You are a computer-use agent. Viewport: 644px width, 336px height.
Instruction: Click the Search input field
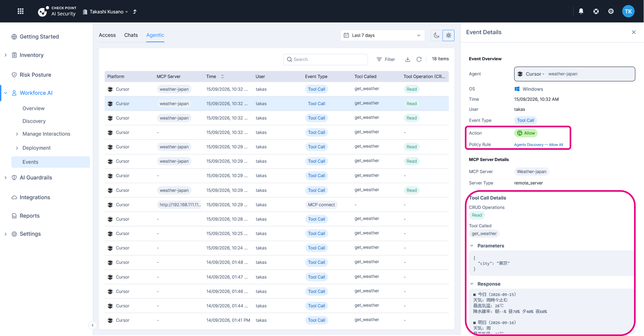point(326,59)
